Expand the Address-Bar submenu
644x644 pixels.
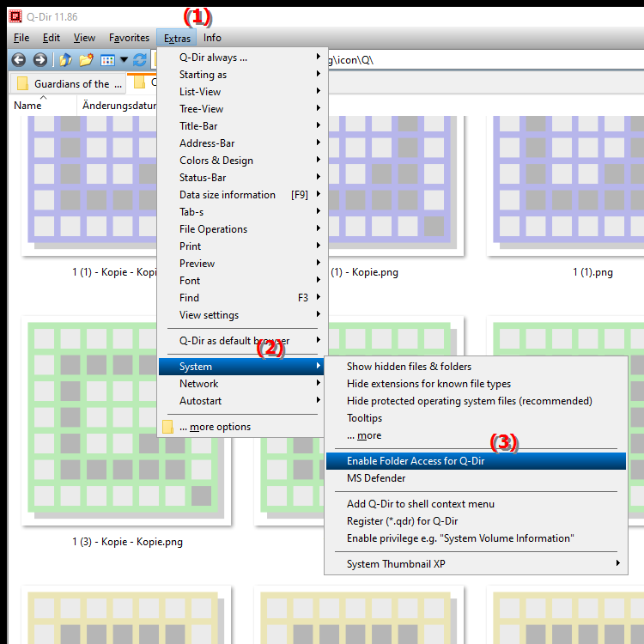pos(241,143)
